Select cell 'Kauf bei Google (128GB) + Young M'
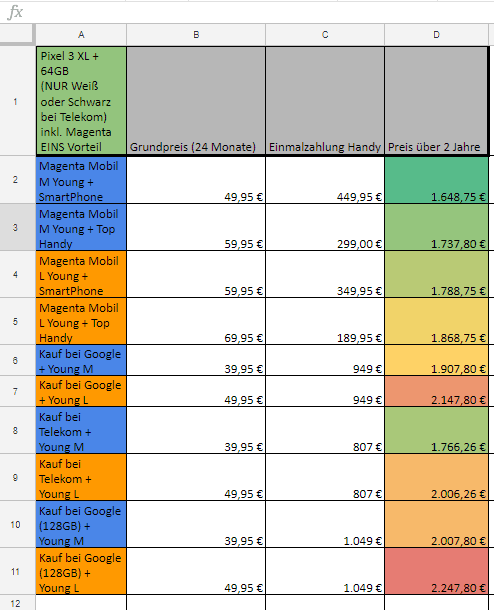This screenshot has height=610, width=494. [x=81, y=524]
